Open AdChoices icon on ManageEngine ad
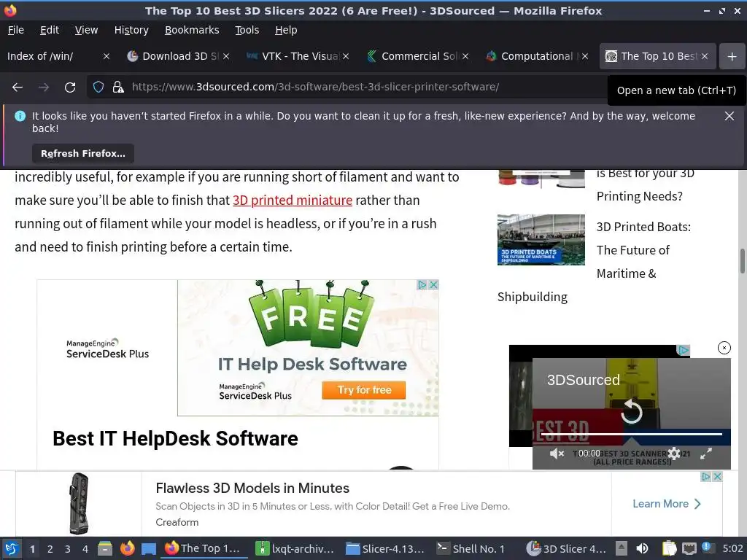747x560 pixels. pos(422,285)
